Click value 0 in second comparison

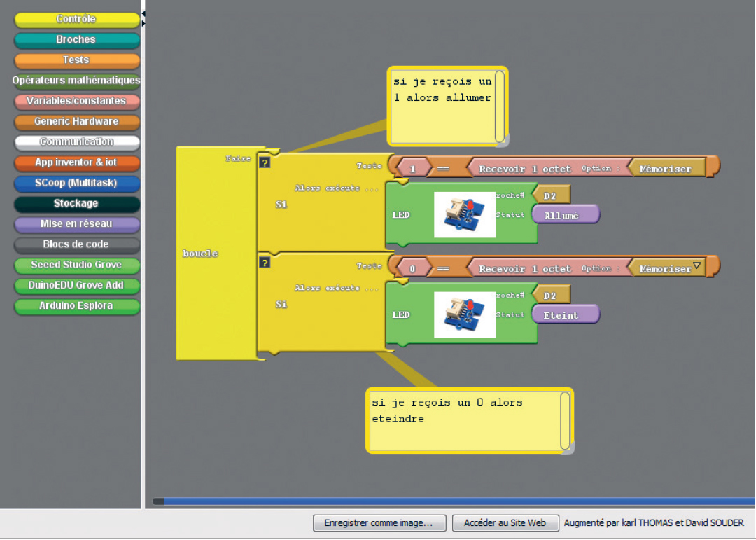[413, 269]
